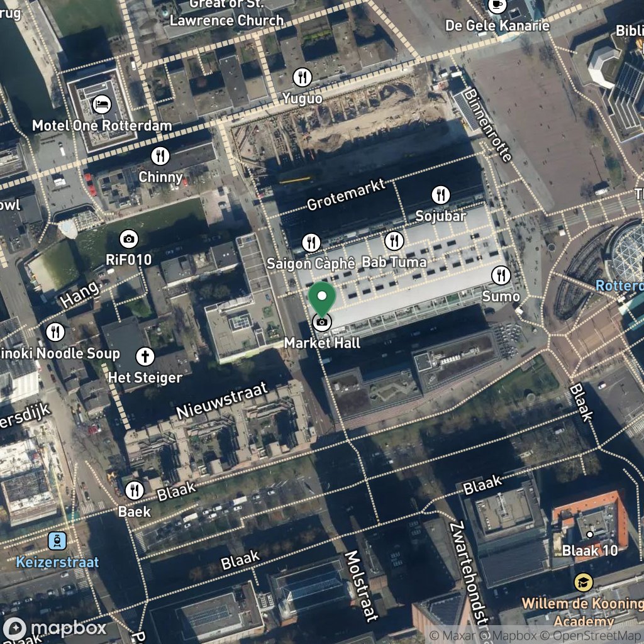Image resolution: width=644 pixels, height=644 pixels.
Task: Click the Hang street label
Action: pyautogui.click(x=80, y=294)
